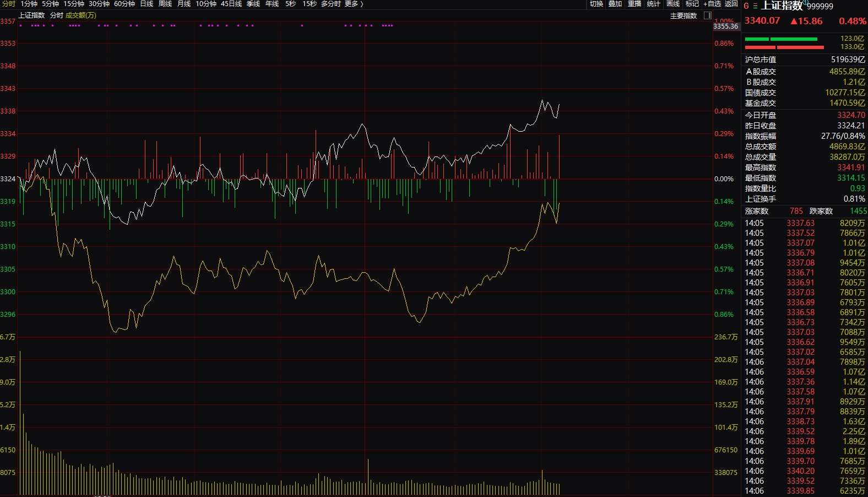This screenshot has width=868, height=497.
Task: Select the 3340.20 tick row at 14:06
Action: pyautogui.click(x=800, y=471)
